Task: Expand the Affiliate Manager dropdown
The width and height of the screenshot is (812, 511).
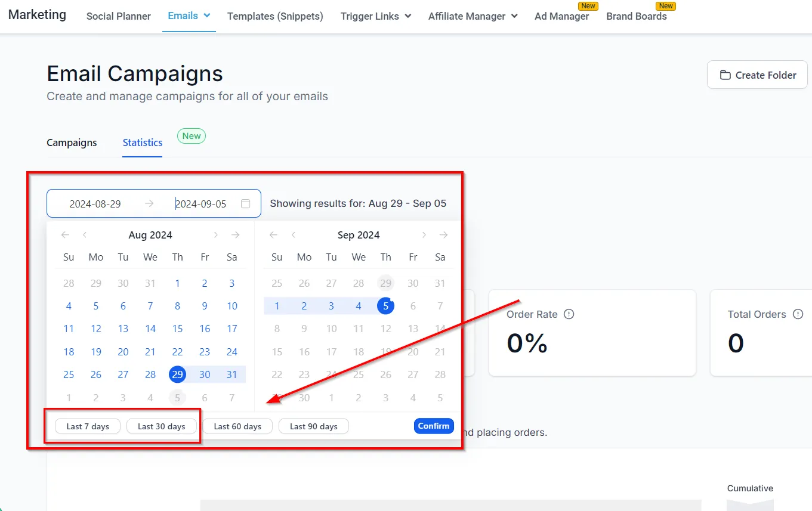Action: (514, 16)
